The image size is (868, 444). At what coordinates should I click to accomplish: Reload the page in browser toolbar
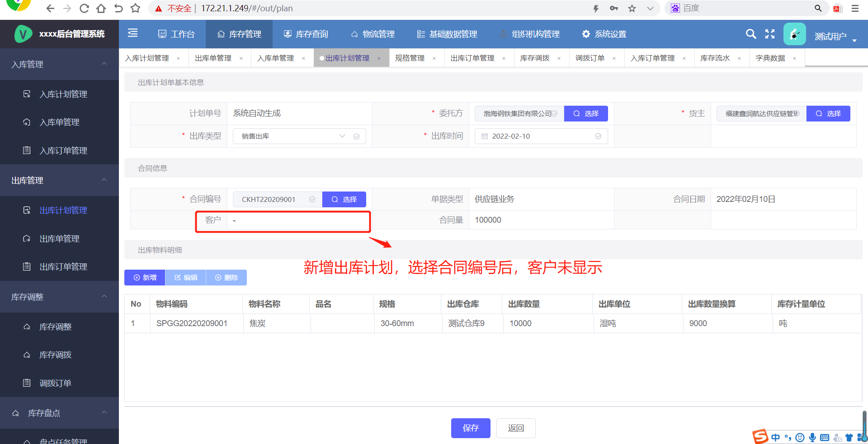pos(84,8)
